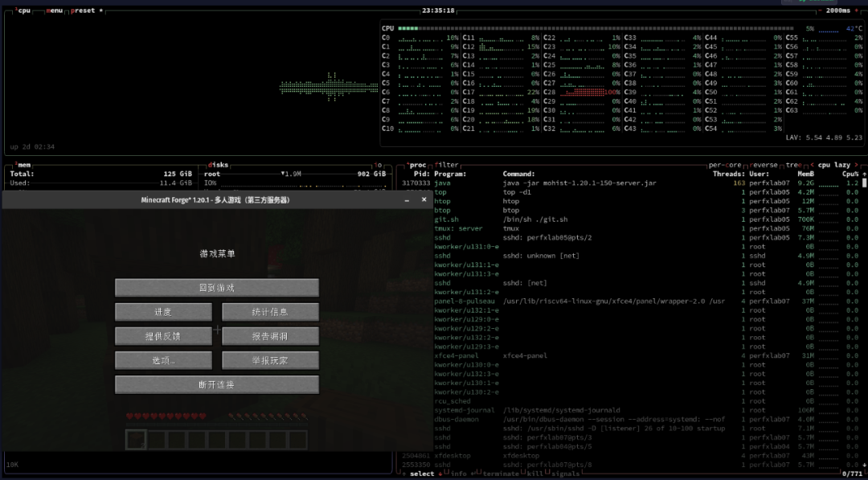This screenshot has height=480, width=868.
Task: Click left arrow to change sort column
Action: coord(812,165)
